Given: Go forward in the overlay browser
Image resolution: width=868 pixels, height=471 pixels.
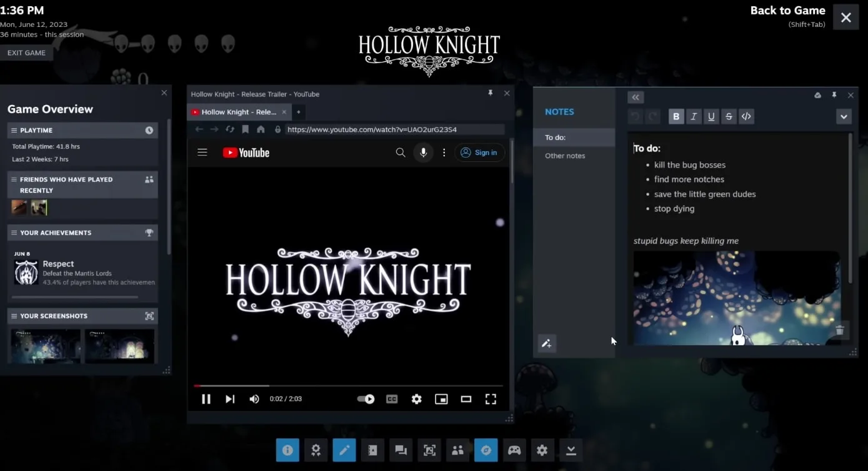Looking at the screenshot, I should tap(214, 129).
